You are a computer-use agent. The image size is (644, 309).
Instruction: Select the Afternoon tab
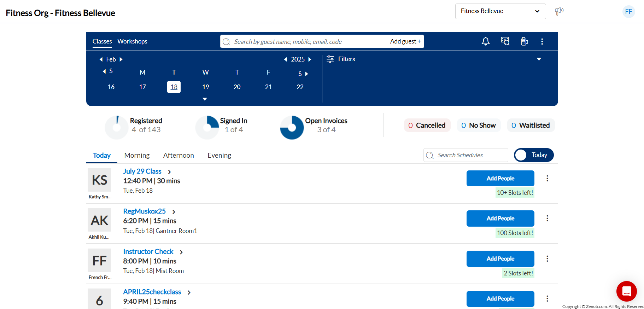tap(178, 155)
